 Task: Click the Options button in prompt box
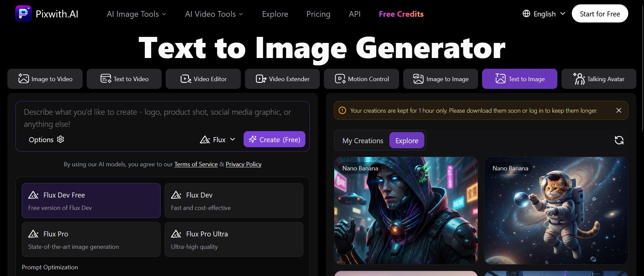coord(46,140)
